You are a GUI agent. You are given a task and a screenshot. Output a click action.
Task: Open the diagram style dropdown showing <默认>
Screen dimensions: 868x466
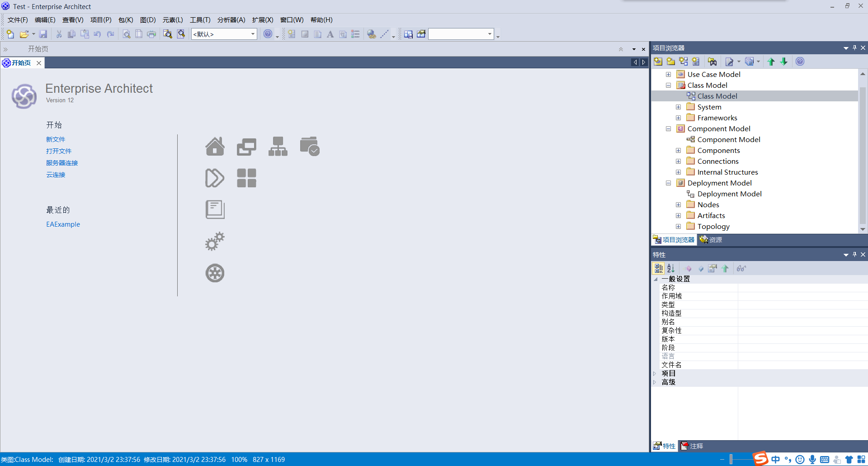(253, 34)
